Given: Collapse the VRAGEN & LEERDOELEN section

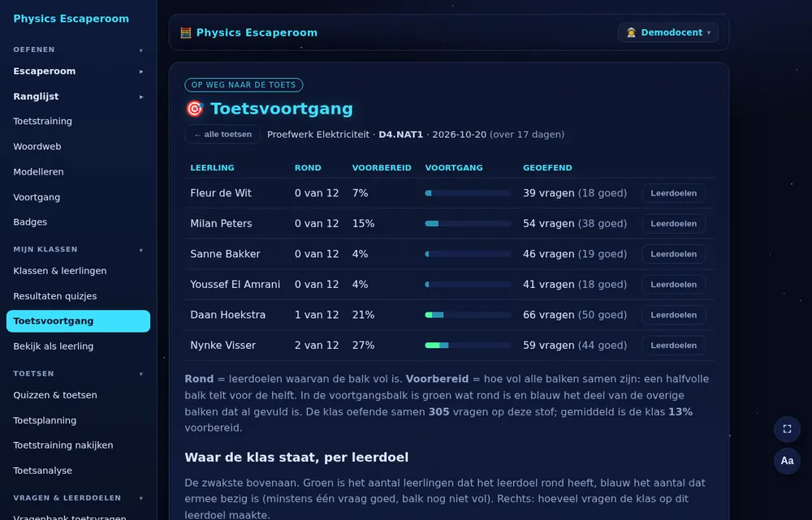Looking at the screenshot, I should point(140,498).
